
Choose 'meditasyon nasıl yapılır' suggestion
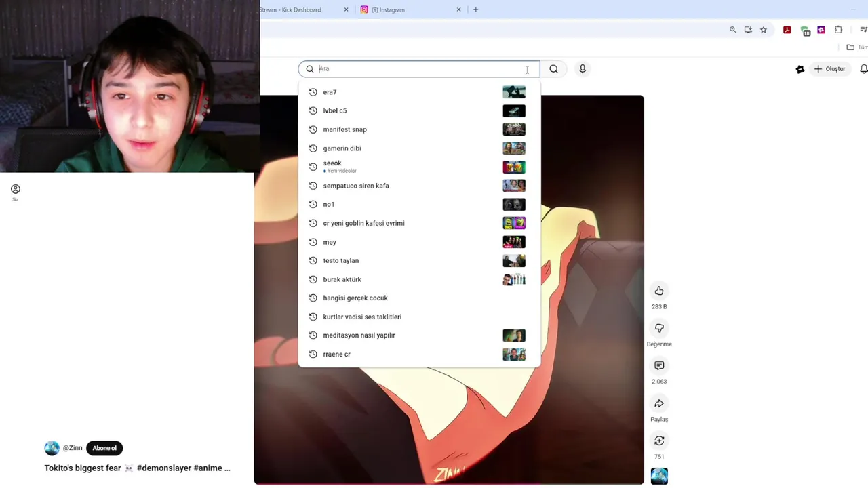419,335
